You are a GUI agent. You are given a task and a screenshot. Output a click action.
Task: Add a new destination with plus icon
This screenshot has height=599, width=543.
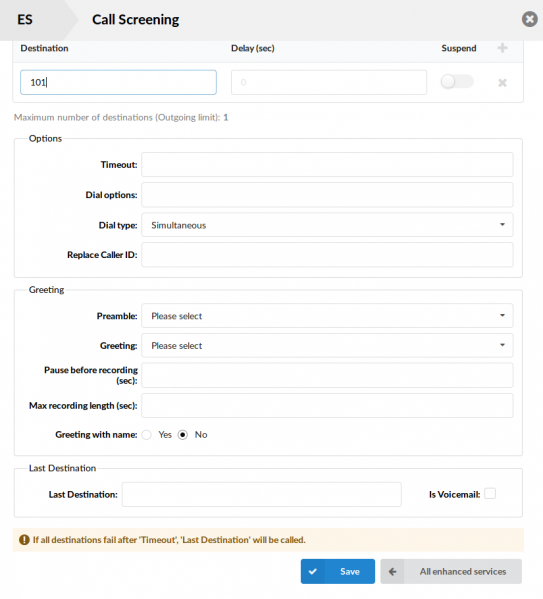[x=502, y=48]
